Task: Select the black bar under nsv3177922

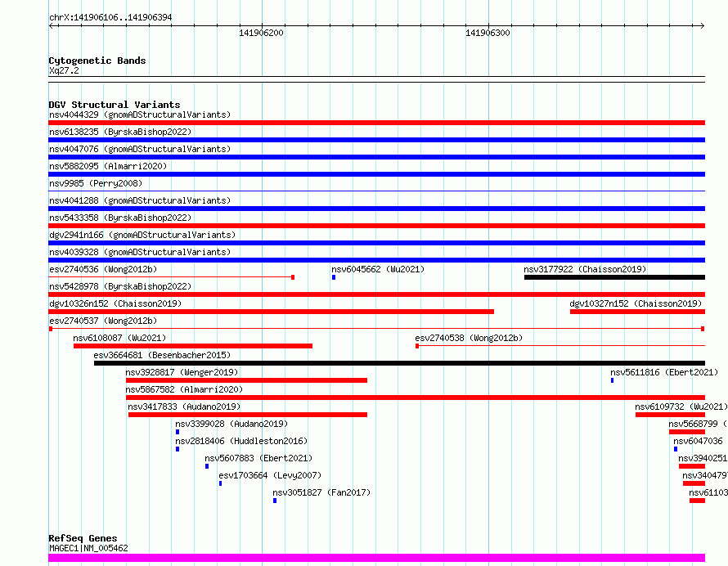Action: (x=615, y=277)
